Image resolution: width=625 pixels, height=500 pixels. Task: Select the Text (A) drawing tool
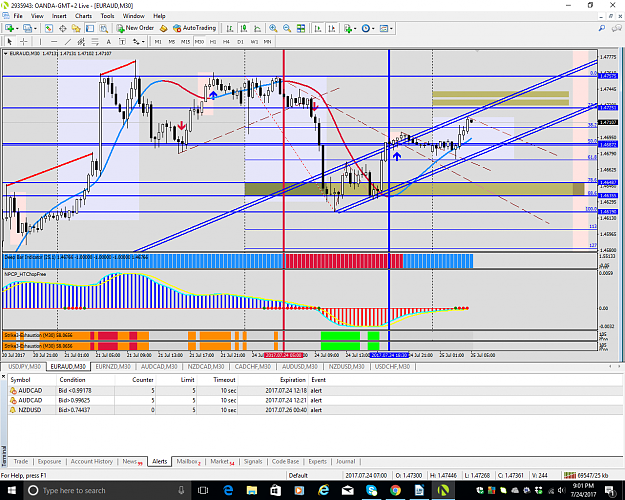(x=108, y=41)
